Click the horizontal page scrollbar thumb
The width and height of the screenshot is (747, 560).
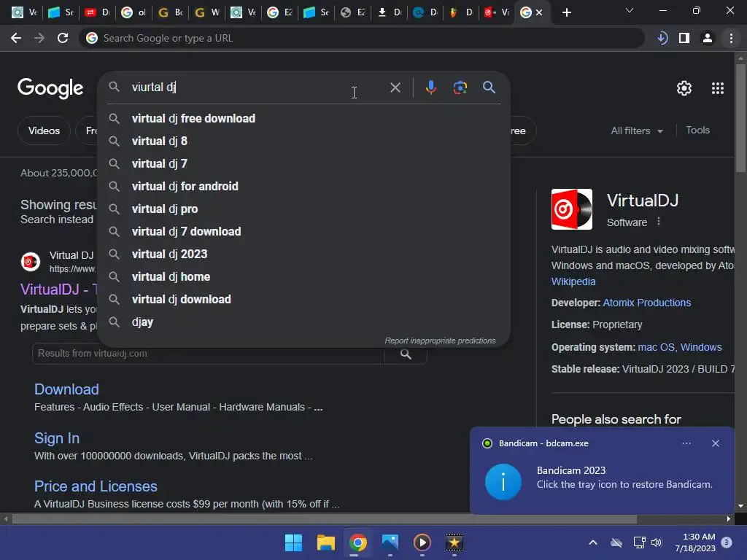point(324,519)
